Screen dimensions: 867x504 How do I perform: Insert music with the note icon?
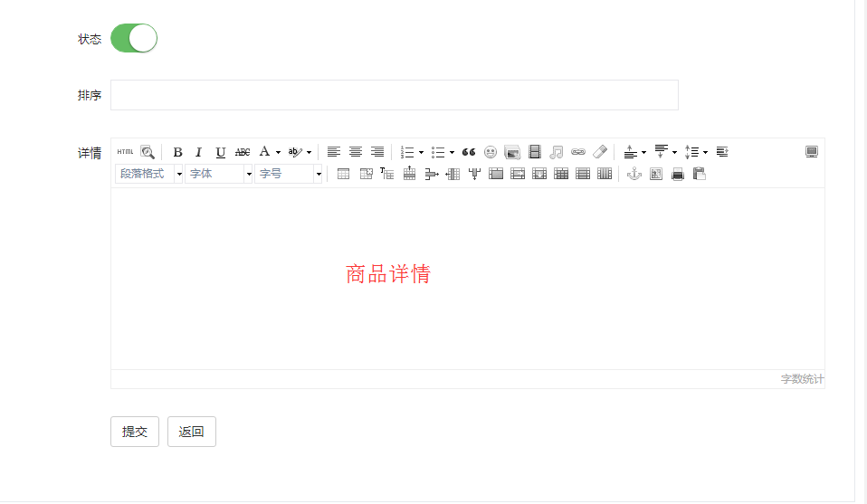tap(557, 152)
